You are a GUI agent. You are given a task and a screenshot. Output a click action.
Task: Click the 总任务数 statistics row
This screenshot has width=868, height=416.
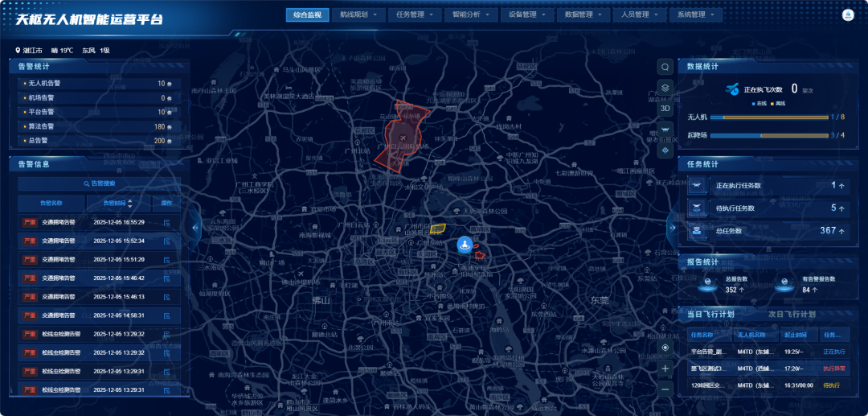tap(768, 231)
